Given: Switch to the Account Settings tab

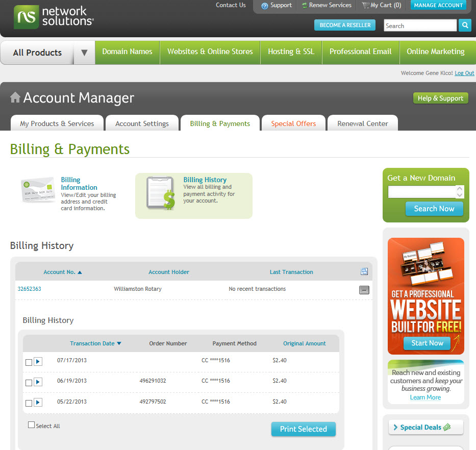Looking at the screenshot, I should (x=142, y=123).
